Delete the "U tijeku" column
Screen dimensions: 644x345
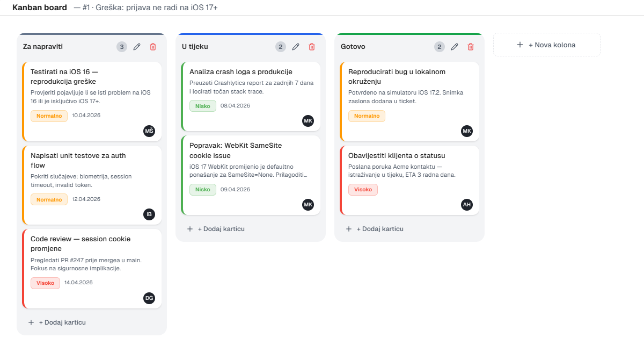(x=312, y=47)
